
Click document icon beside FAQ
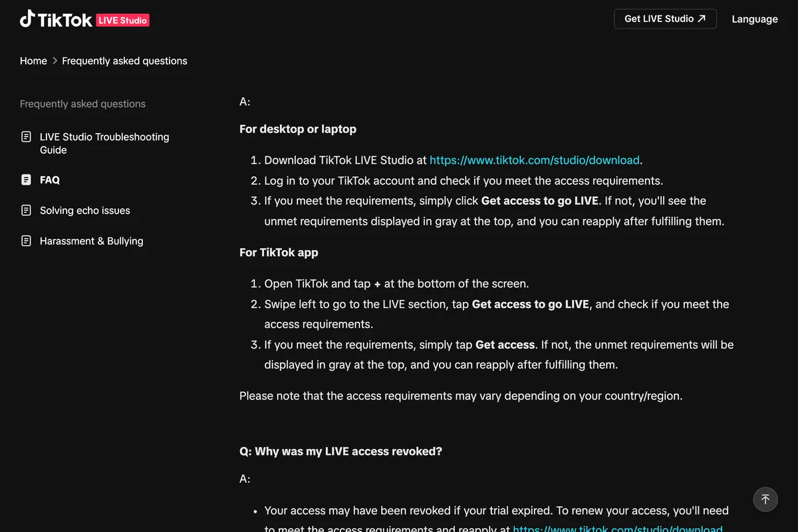(x=26, y=180)
